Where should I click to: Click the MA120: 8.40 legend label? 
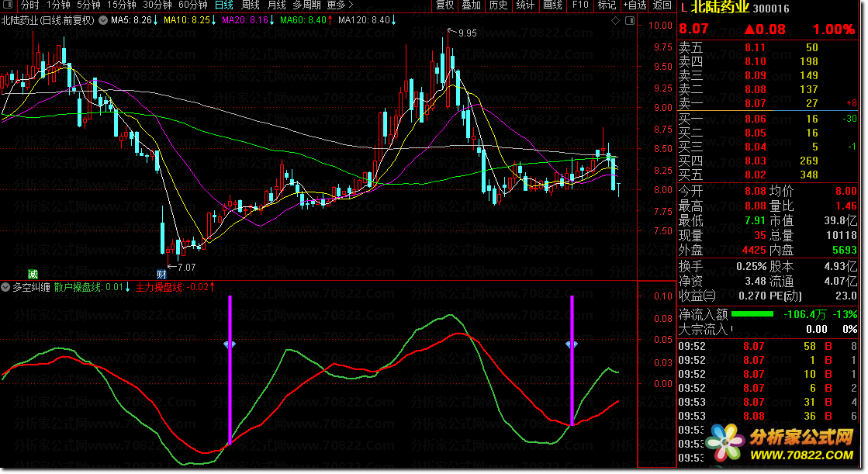(366, 20)
